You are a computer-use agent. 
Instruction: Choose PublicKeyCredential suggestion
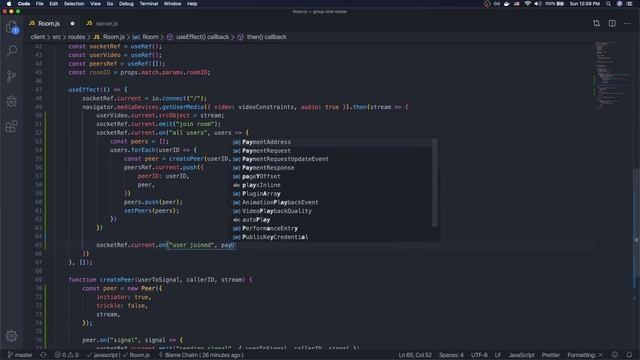click(332, 237)
